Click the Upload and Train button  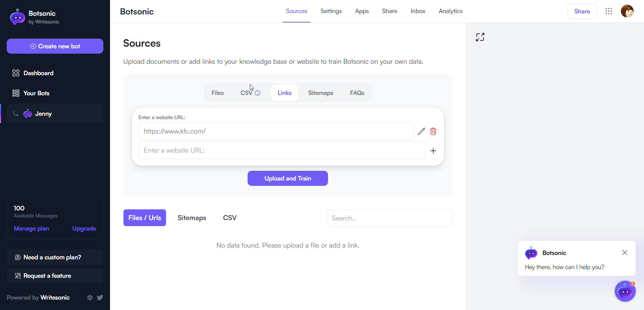(287, 178)
